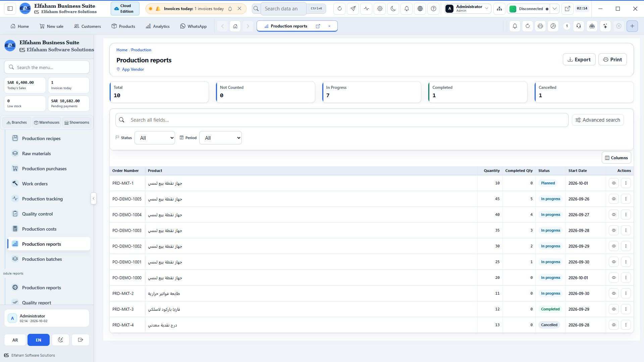View details of order PRD-MKT-3
This screenshot has width=644, height=362.
coord(614,309)
